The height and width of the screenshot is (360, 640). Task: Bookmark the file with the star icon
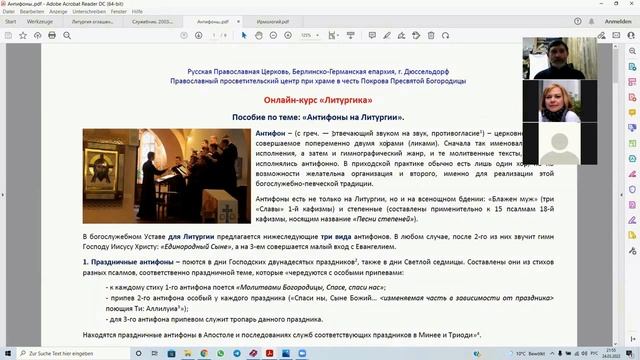point(23,36)
